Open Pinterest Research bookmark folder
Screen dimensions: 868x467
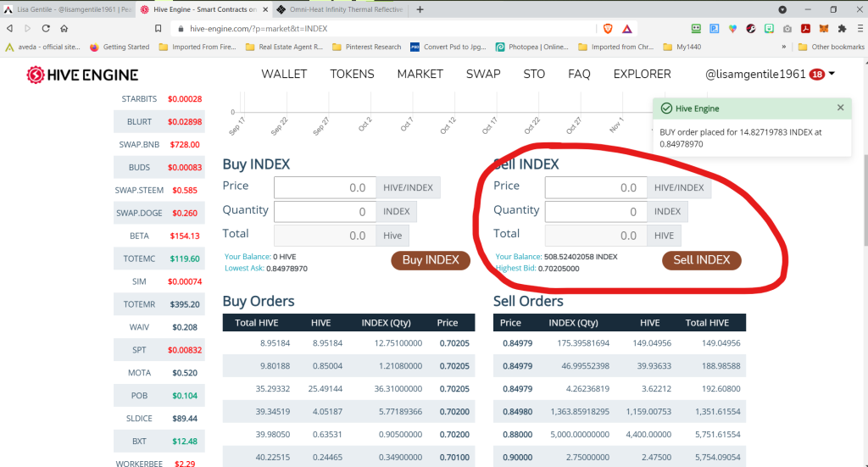pos(366,47)
